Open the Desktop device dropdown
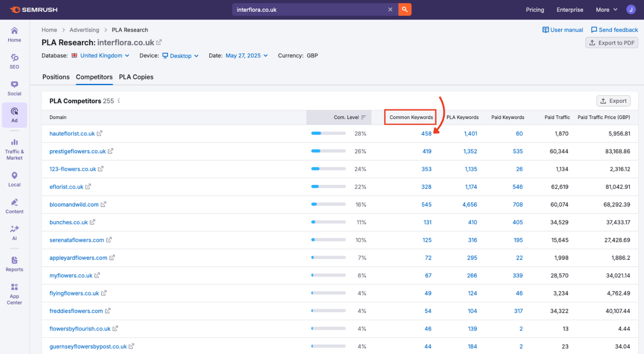This screenshot has height=354, width=644. [181, 56]
